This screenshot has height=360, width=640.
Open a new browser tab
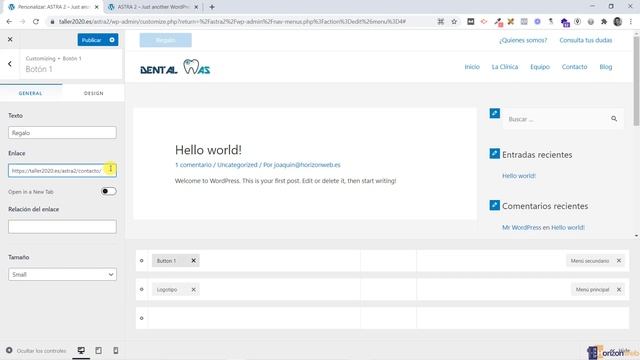point(212,7)
